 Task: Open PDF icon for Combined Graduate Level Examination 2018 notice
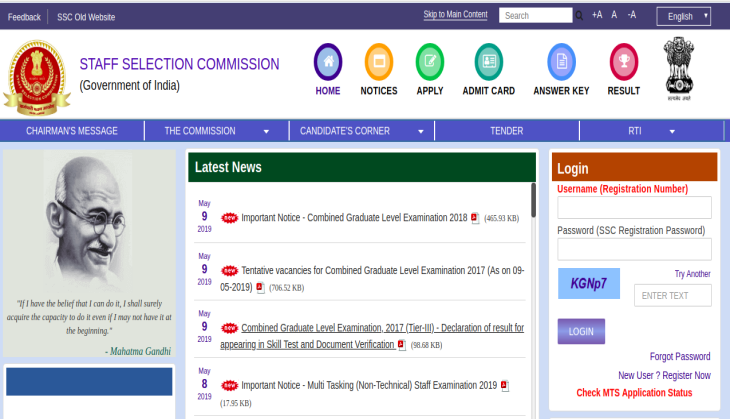475,218
